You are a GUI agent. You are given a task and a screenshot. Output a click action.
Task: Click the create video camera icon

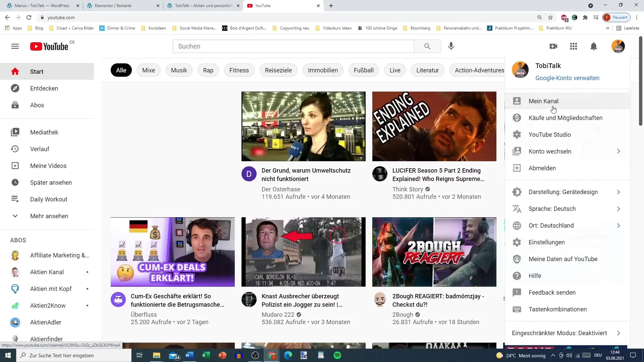click(553, 46)
